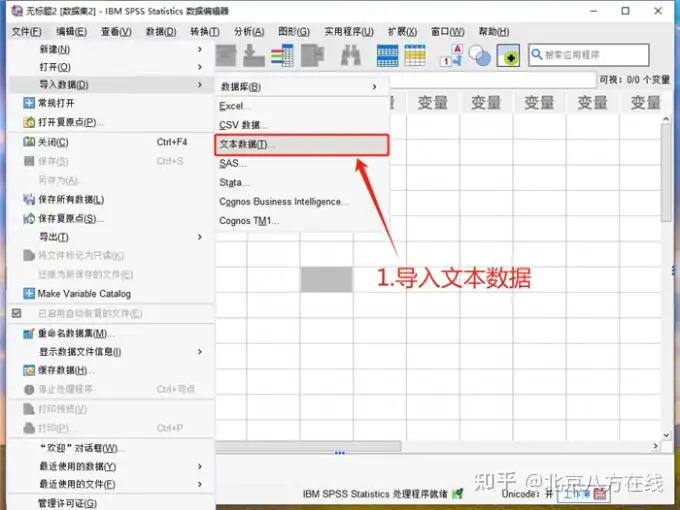The height and width of the screenshot is (510, 680).
Task: Expand the 导出(T) submenu arrow
Action: [x=199, y=237]
